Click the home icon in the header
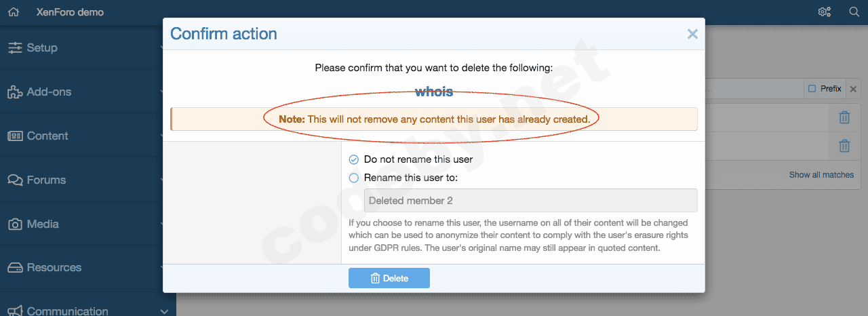This screenshot has width=868, height=316. point(14,12)
